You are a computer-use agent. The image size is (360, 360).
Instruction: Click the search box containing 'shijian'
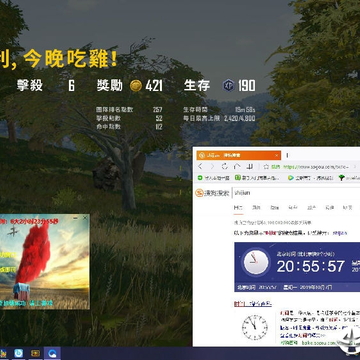coord(296,193)
